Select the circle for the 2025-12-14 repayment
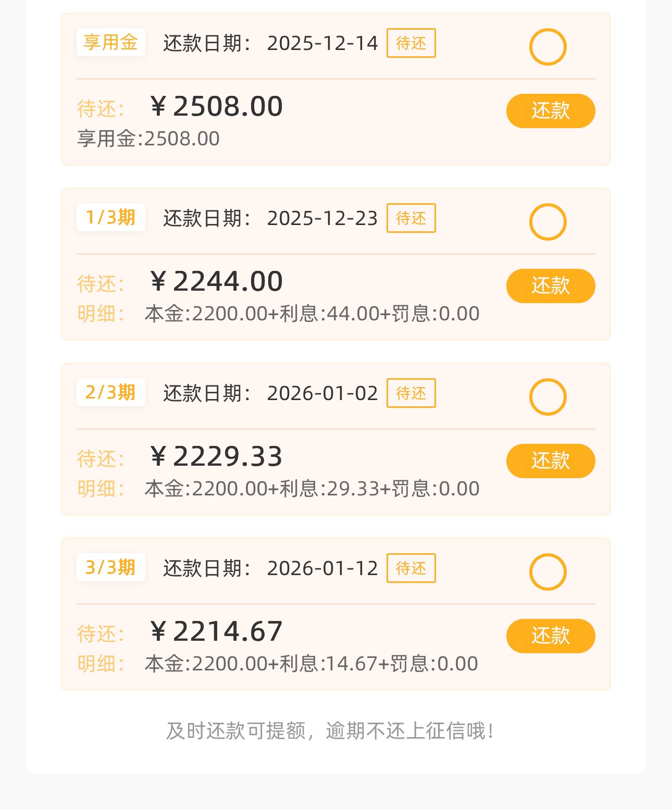The height and width of the screenshot is (809, 672). click(547, 47)
